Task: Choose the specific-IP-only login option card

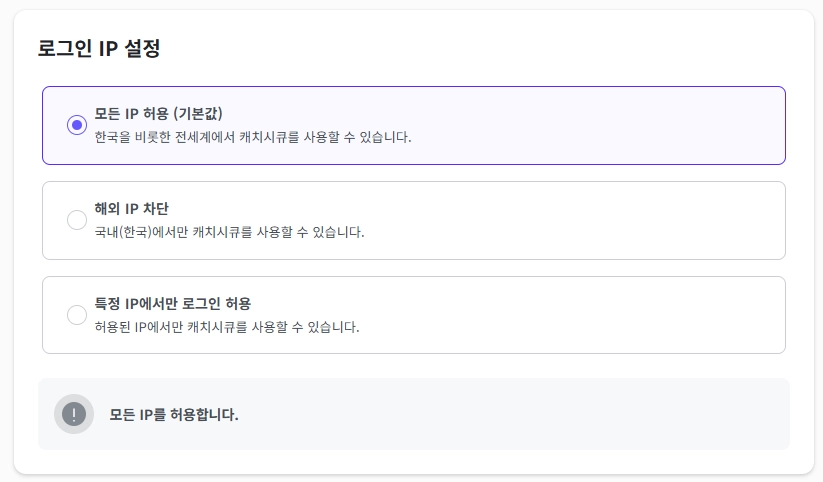Action: [x=600, y=315]
